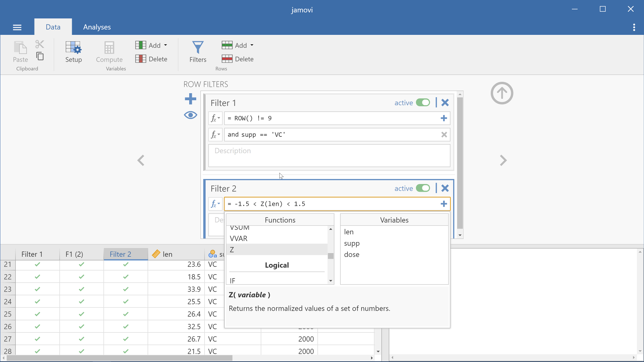Screen dimensions: 644x362
Task: Select row 21 header
Action: pos(8,264)
